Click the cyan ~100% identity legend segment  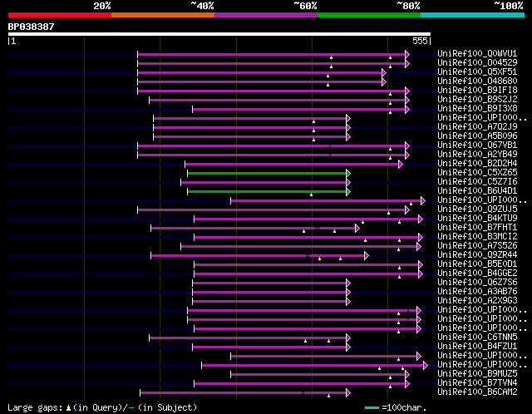[x=473, y=15]
